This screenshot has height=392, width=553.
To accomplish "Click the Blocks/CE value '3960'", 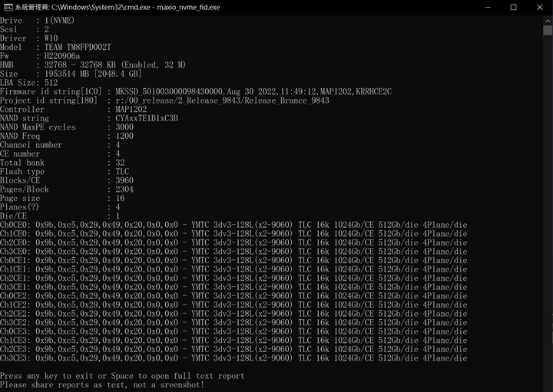I will 124,180.
